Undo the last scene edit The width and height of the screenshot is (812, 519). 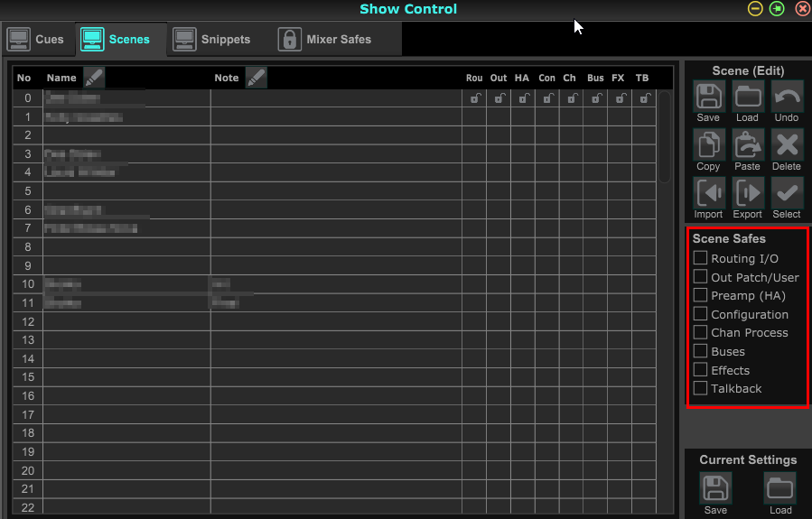pyautogui.click(x=787, y=97)
